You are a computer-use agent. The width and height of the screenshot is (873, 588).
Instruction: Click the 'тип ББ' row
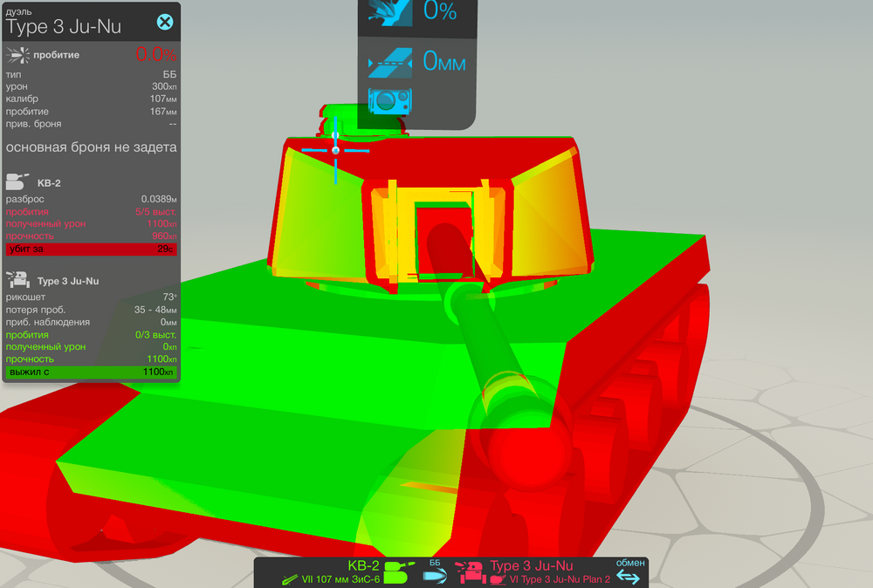(x=92, y=74)
